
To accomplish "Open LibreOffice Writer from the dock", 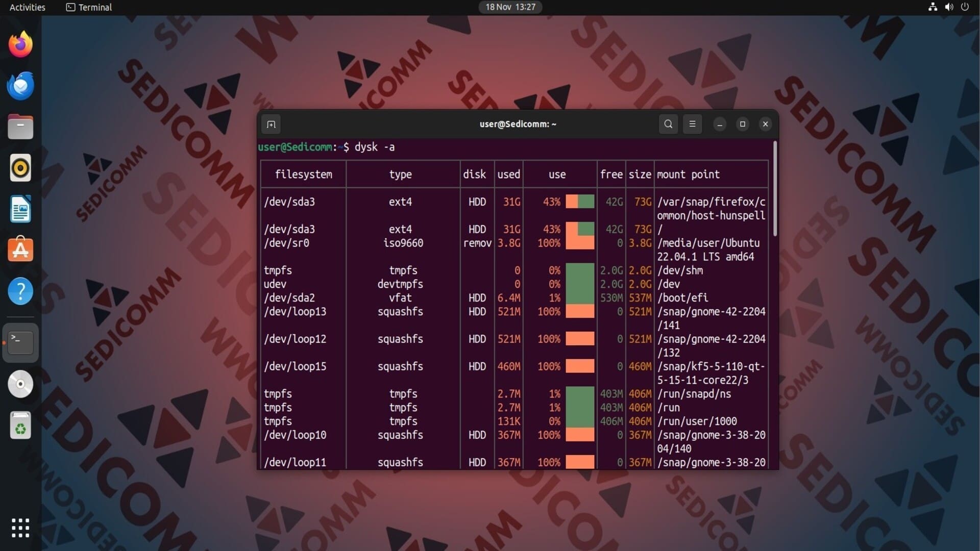I will pos(20,209).
